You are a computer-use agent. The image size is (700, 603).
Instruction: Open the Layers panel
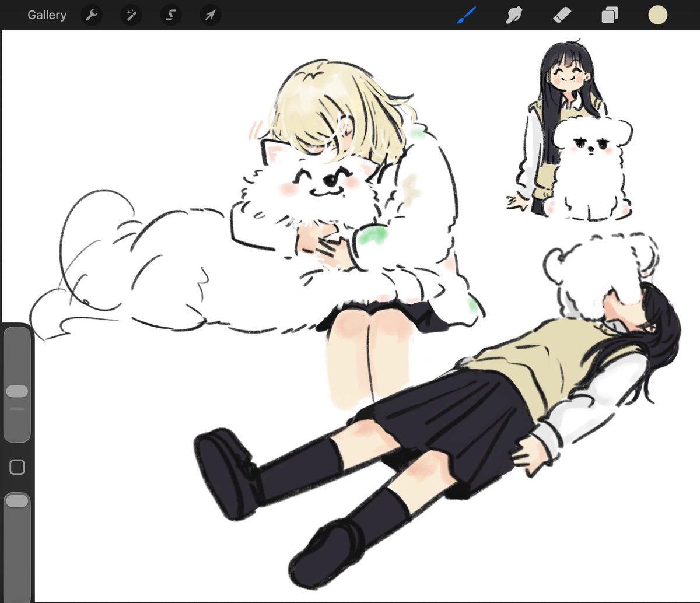[610, 15]
